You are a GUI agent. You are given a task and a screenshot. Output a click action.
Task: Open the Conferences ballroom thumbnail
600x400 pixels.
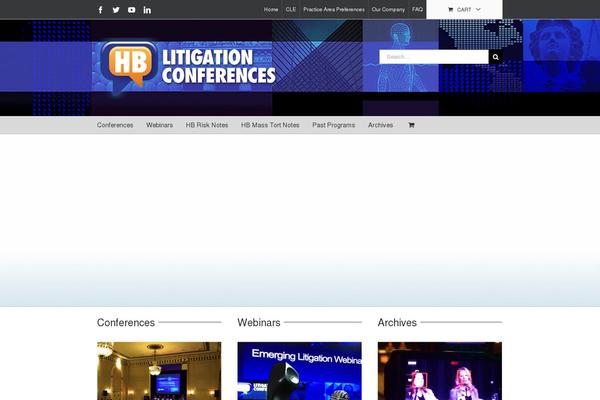click(159, 371)
